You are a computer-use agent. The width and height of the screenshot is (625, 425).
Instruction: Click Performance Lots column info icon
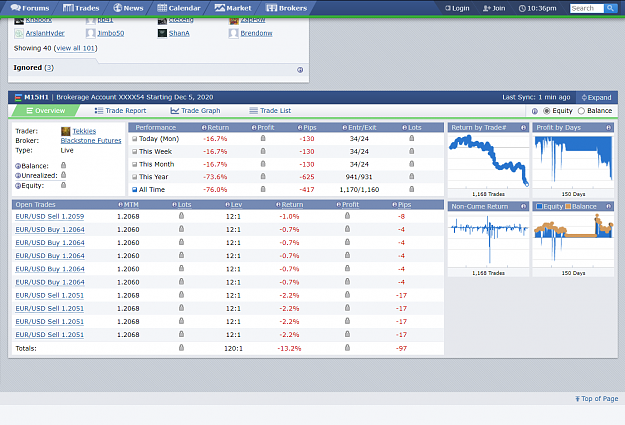click(x=405, y=128)
